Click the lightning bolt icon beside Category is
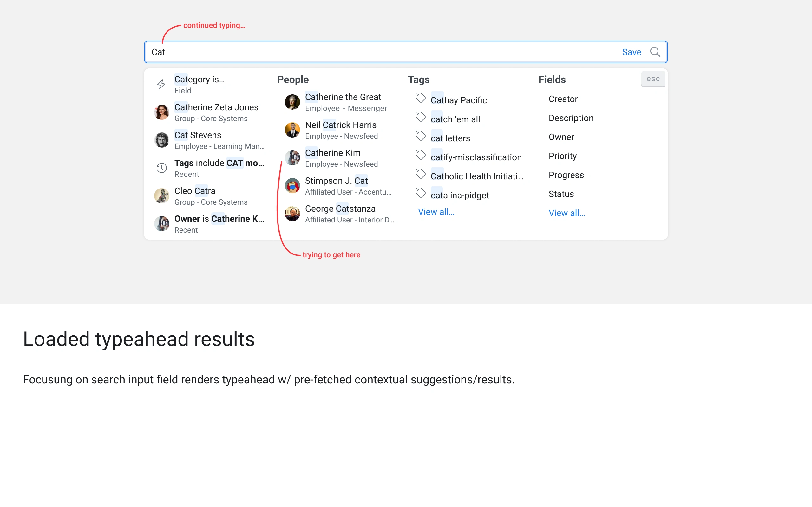Viewport: 812px width, 507px height. (x=161, y=84)
